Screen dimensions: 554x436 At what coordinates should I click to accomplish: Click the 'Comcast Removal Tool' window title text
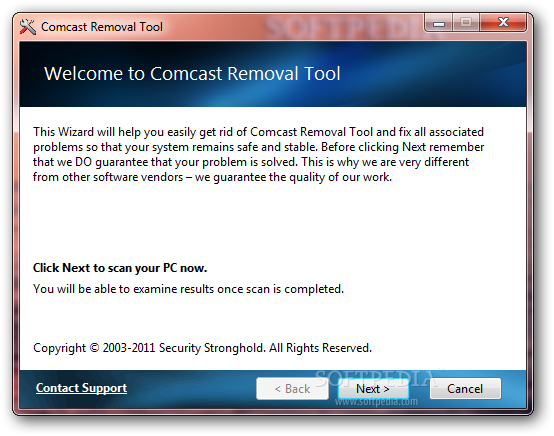tap(102, 27)
